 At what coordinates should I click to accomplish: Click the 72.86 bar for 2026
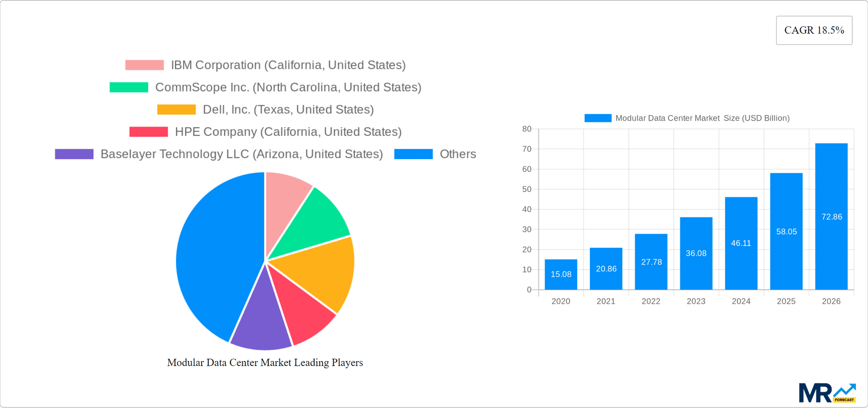pos(831,217)
